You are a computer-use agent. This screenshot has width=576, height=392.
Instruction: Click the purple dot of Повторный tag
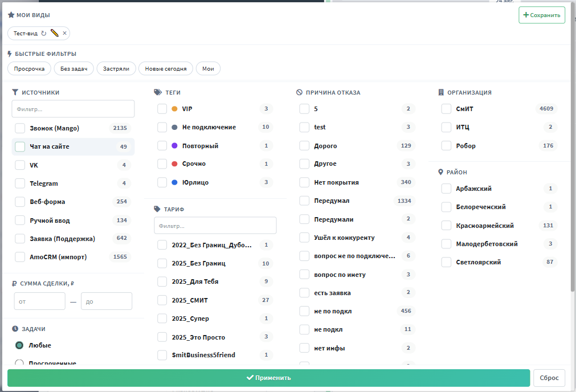click(x=174, y=146)
